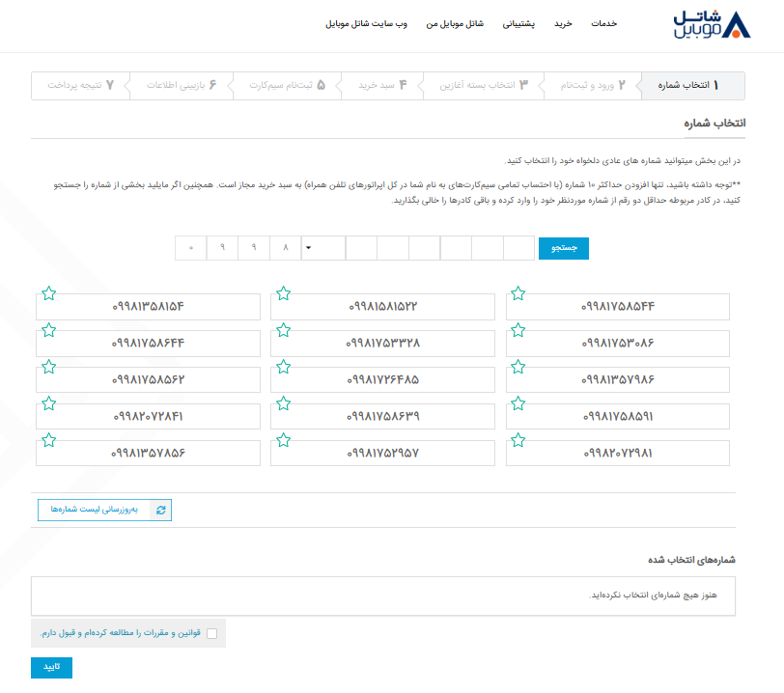Select step ۲ ورود و ثبت‌نام
The image size is (784, 693).
coord(592,86)
